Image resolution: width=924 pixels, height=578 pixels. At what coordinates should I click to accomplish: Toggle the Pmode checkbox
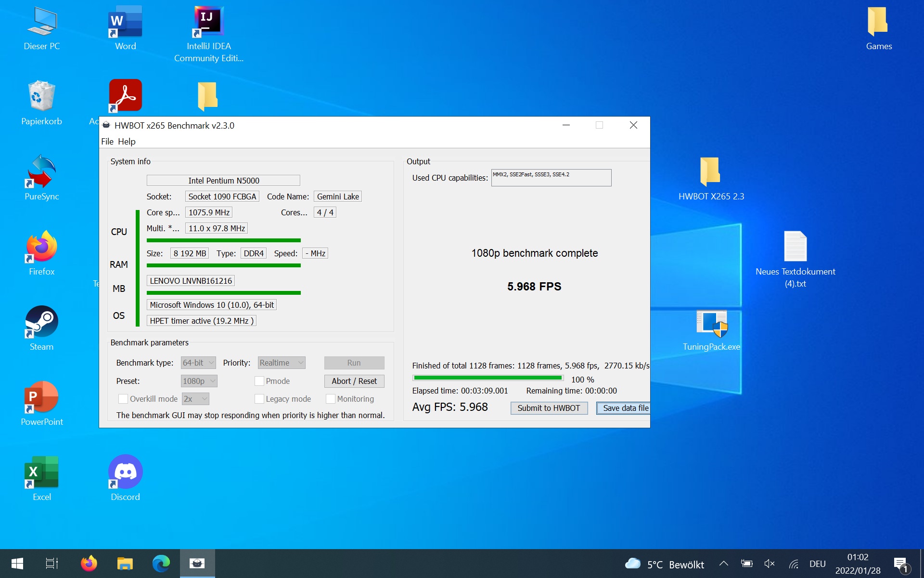(x=259, y=381)
